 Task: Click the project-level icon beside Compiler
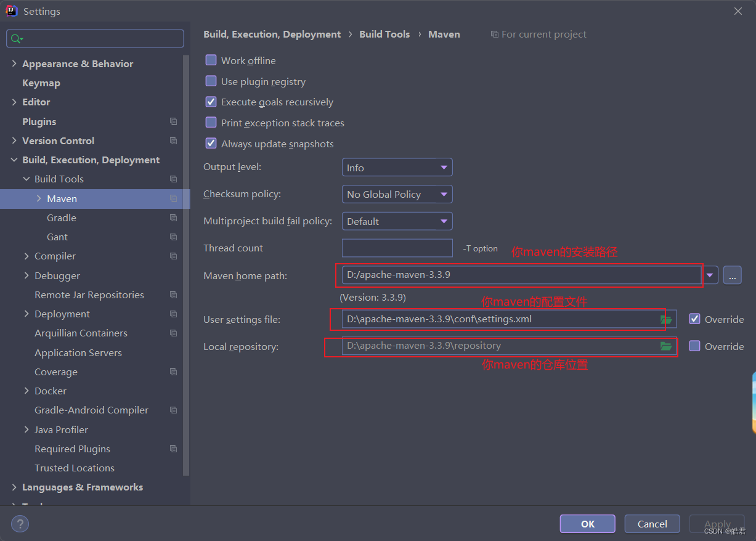(173, 256)
